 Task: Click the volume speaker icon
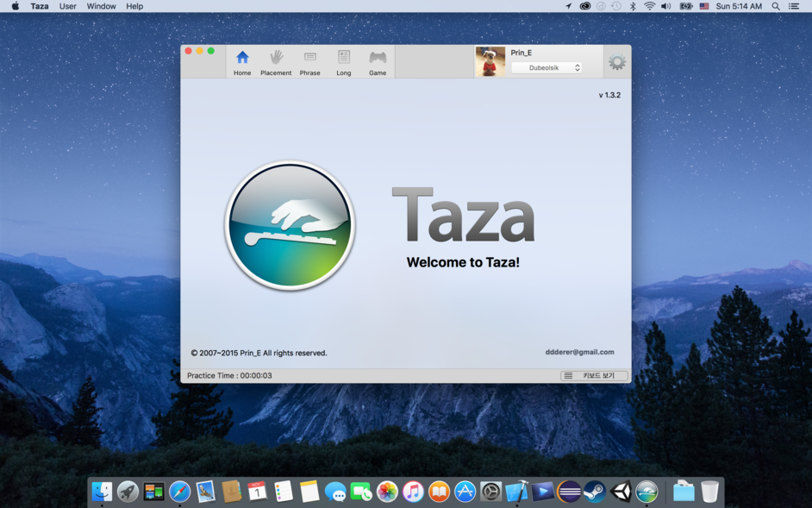pos(666,6)
